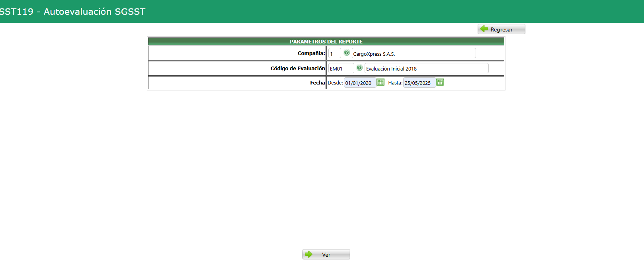Click the Regresar button
Image resolution: width=644 pixels, height=267 pixels.
pyautogui.click(x=501, y=29)
